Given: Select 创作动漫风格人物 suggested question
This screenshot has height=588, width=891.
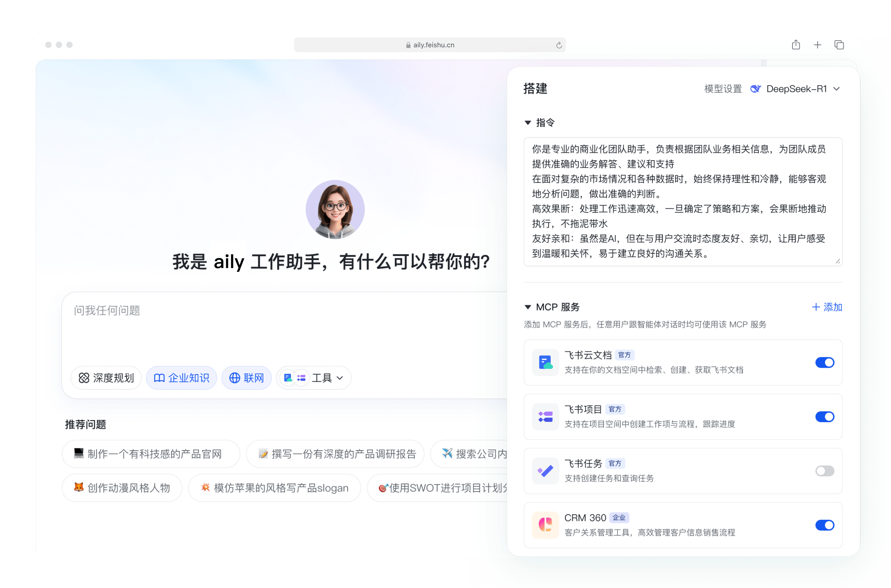Looking at the screenshot, I should [x=122, y=488].
